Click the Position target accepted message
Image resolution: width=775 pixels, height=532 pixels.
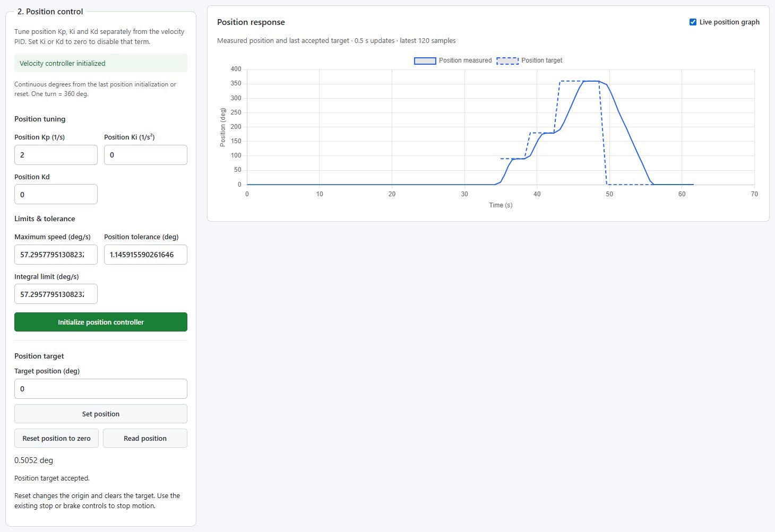pyautogui.click(x=52, y=478)
